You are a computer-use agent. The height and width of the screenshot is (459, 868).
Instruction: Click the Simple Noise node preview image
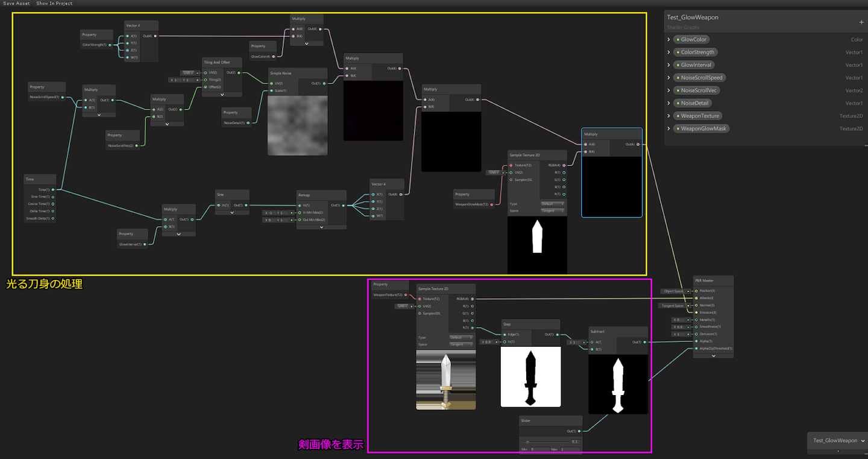tap(297, 125)
